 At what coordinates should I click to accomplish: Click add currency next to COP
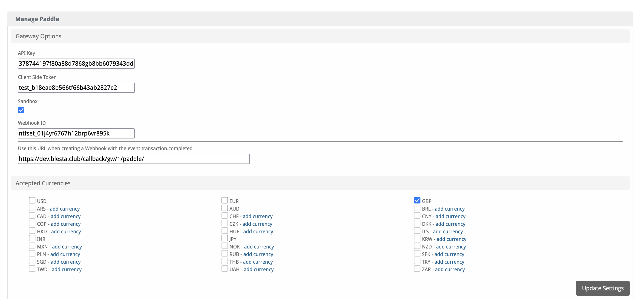tap(66, 224)
